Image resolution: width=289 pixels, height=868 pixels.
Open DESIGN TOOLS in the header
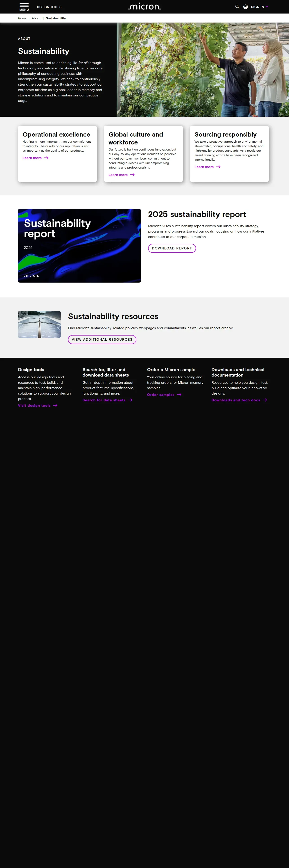point(49,7)
